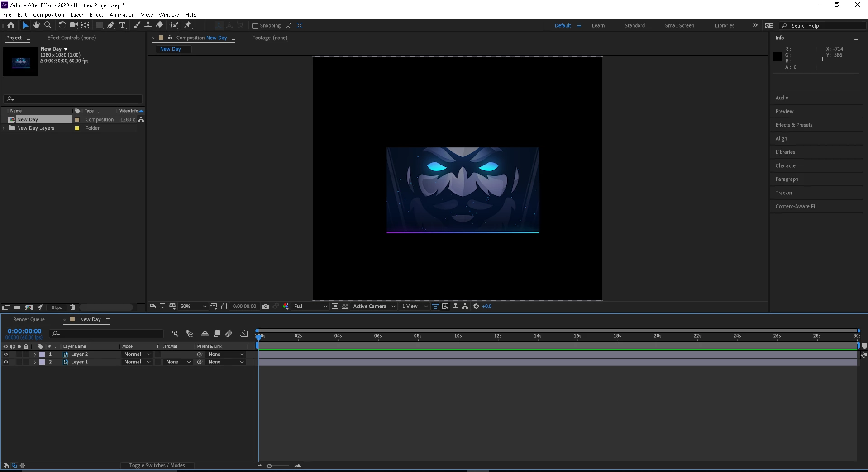Open the Active Camera view dropdown
The image size is (868, 472).
pyautogui.click(x=374, y=306)
